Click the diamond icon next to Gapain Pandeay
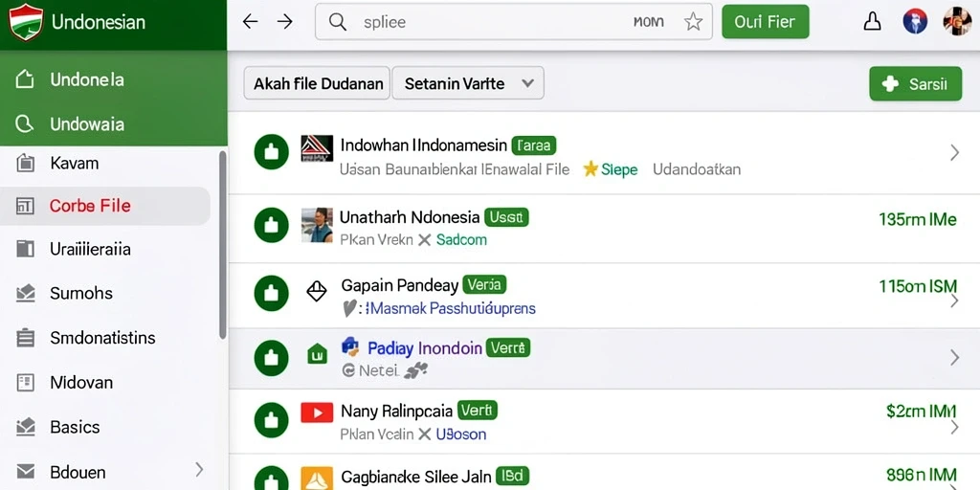The image size is (980, 490). coord(316,291)
